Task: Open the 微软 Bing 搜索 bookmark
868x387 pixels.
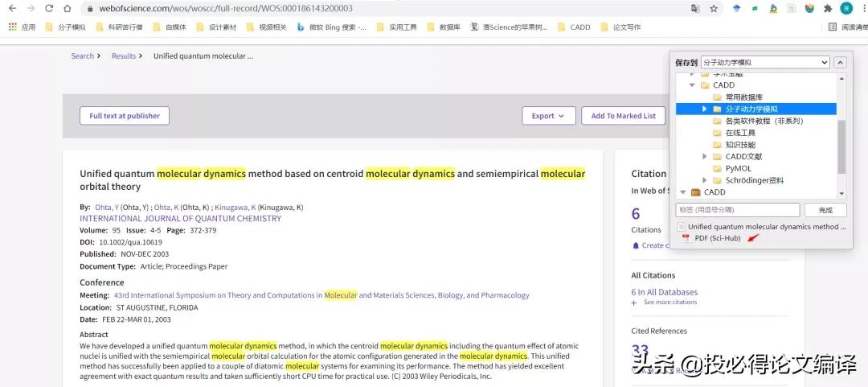Action: 332,27
